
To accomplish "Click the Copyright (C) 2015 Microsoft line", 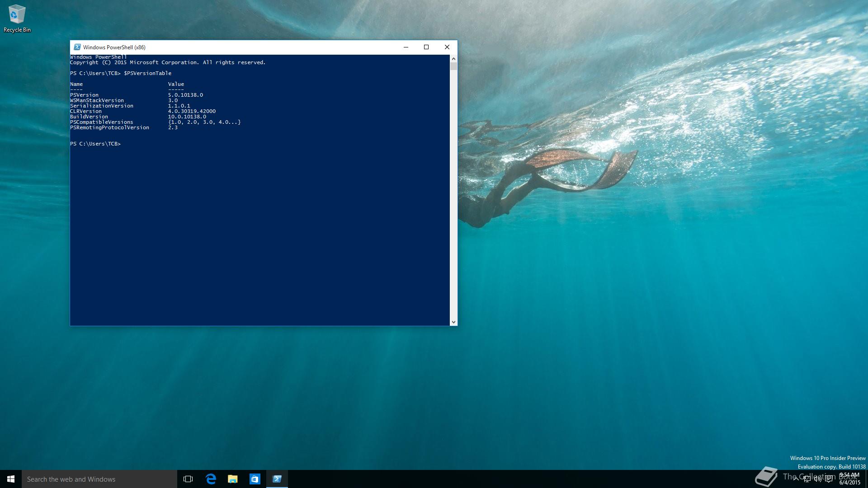I will pos(168,62).
